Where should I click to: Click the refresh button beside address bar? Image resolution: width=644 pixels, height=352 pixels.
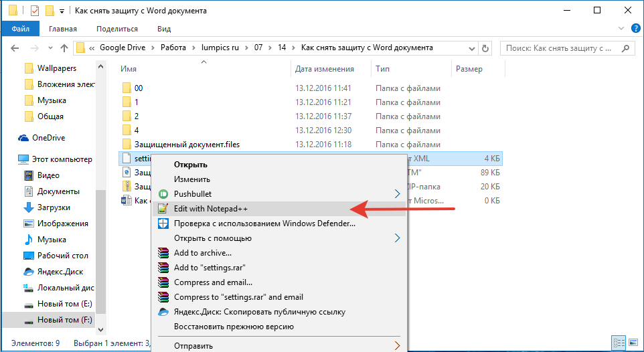(x=488, y=48)
